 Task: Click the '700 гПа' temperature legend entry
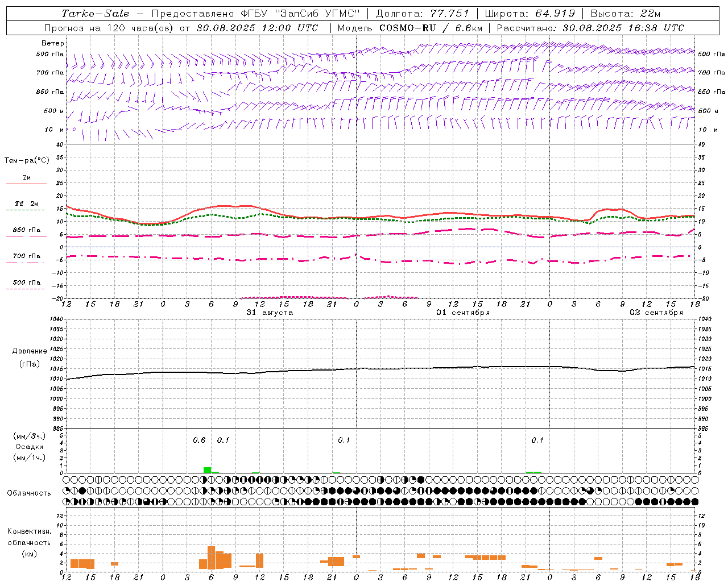26,256
